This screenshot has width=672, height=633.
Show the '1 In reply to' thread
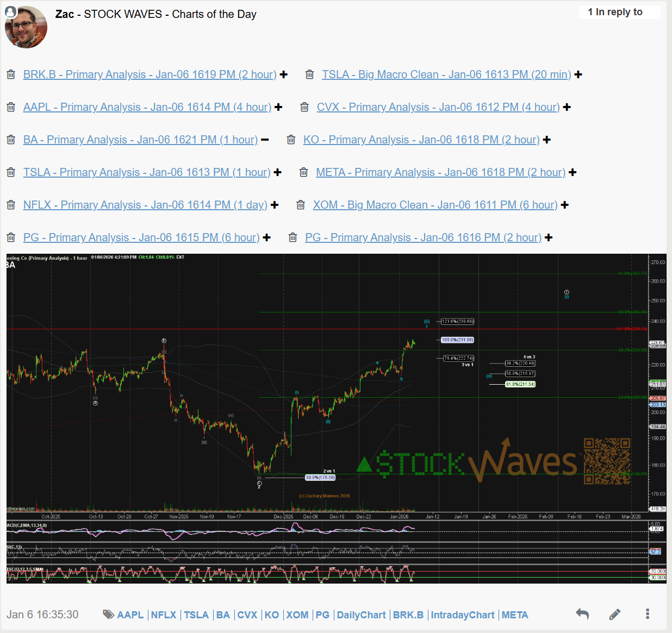coord(619,12)
